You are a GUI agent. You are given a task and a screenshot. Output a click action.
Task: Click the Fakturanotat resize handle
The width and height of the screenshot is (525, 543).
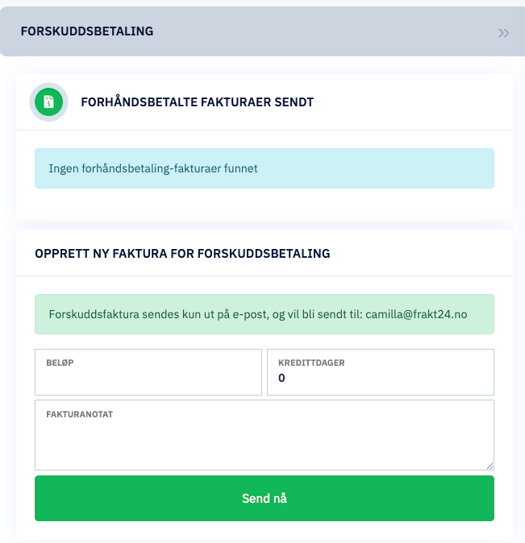click(490, 466)
